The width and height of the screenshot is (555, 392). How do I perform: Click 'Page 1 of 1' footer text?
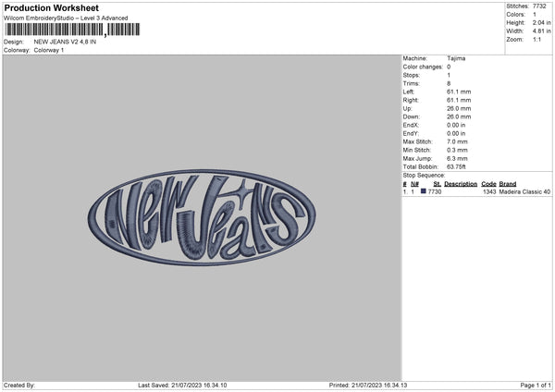tap(536, 386)
